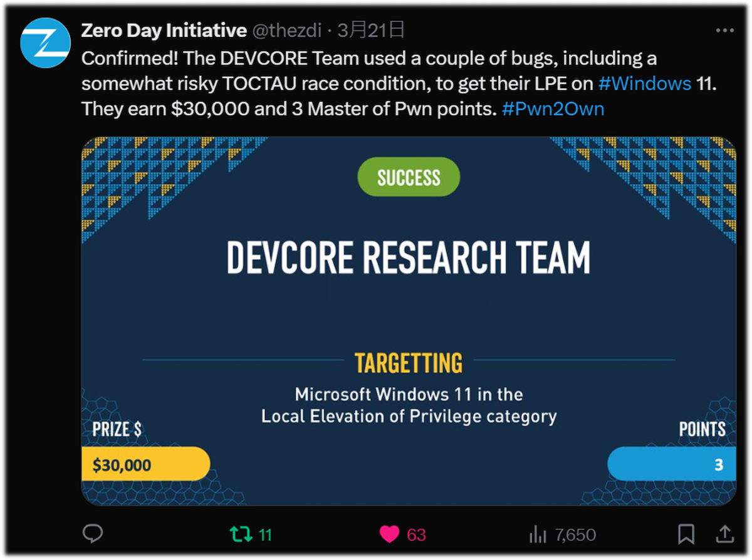Click the like count 63

416,535
